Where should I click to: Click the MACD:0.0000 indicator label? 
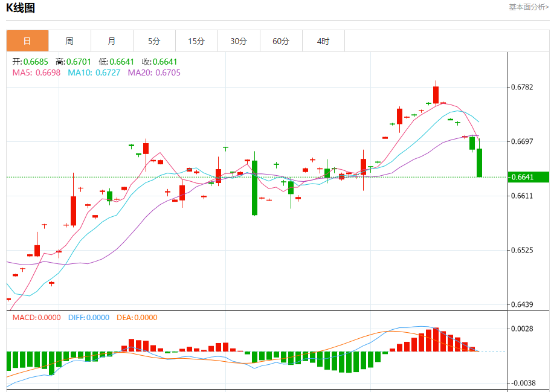tap(36, 318)
